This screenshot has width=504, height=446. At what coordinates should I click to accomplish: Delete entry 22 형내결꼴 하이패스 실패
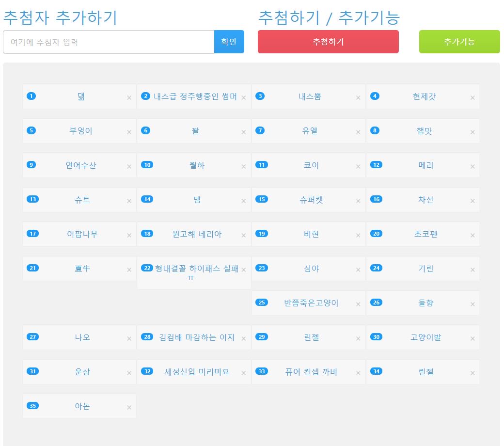[244, 270]
